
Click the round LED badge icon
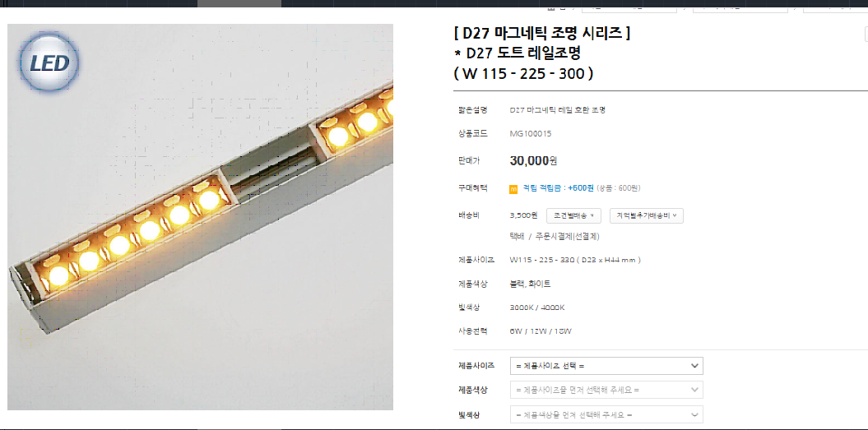(x=50, y=63)
